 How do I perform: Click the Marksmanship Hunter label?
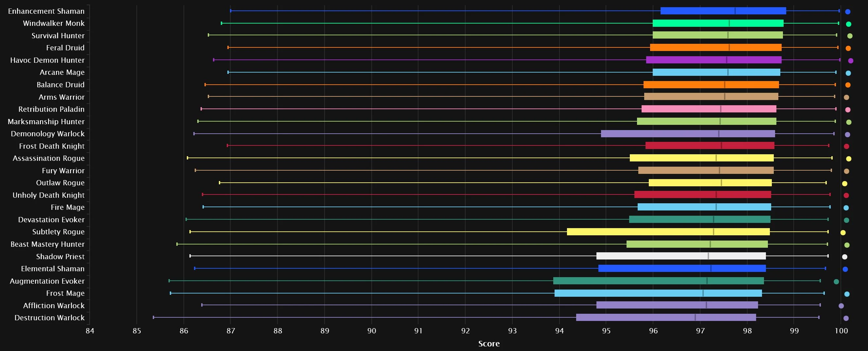click(46, 122)
